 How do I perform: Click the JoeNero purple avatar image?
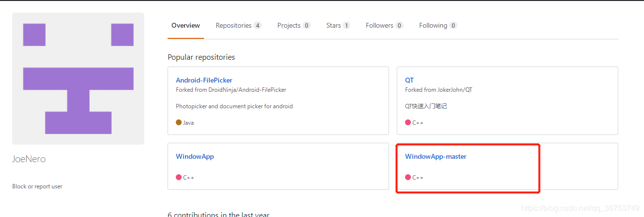[x=78, y=79]
